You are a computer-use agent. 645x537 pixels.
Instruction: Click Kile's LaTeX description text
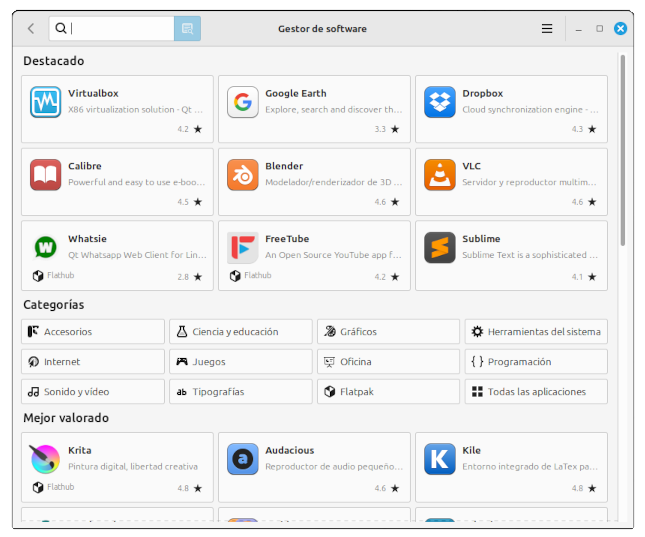coord(530,467)
